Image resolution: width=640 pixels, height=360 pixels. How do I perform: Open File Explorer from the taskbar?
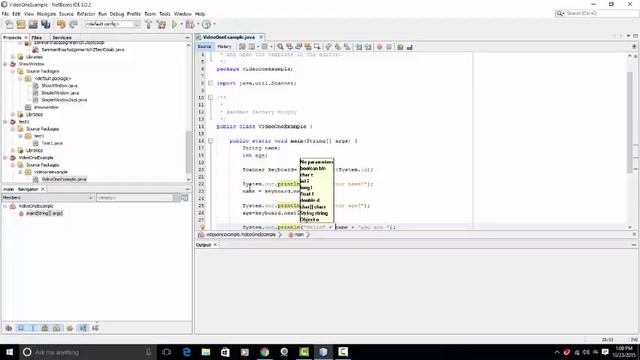click(x=206, y=352)
